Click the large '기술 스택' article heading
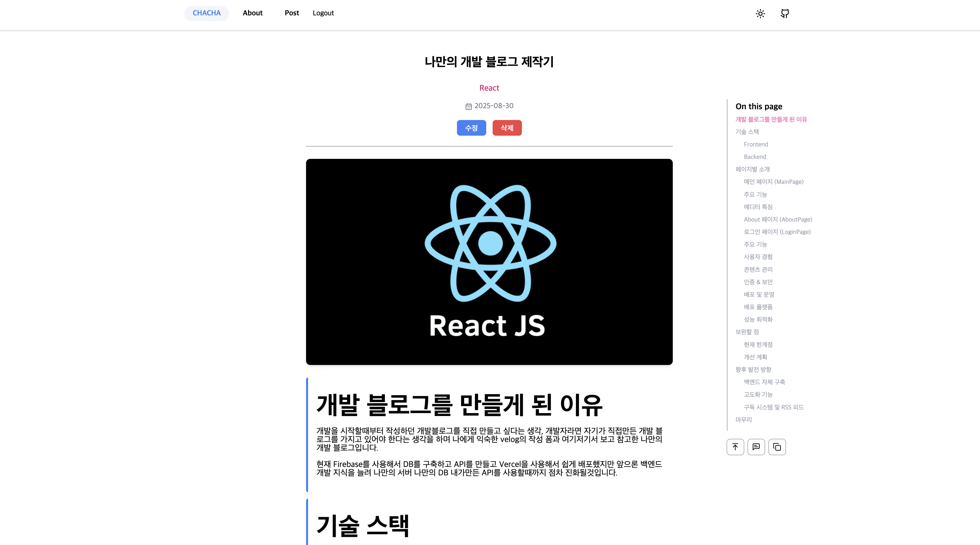This screenshot has width=980, height=545. tap(363, 526)
